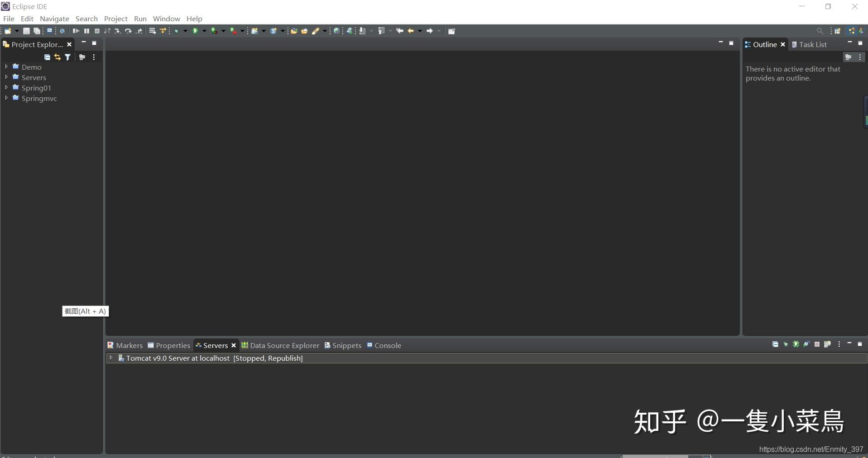Maximize the editor area

[731, 43]
